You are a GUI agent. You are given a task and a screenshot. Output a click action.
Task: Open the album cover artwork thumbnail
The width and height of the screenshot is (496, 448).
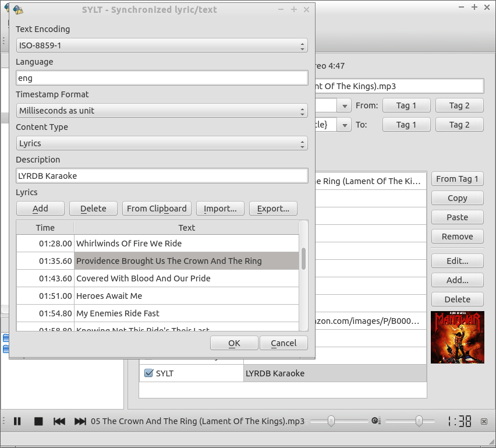[458, 337]
